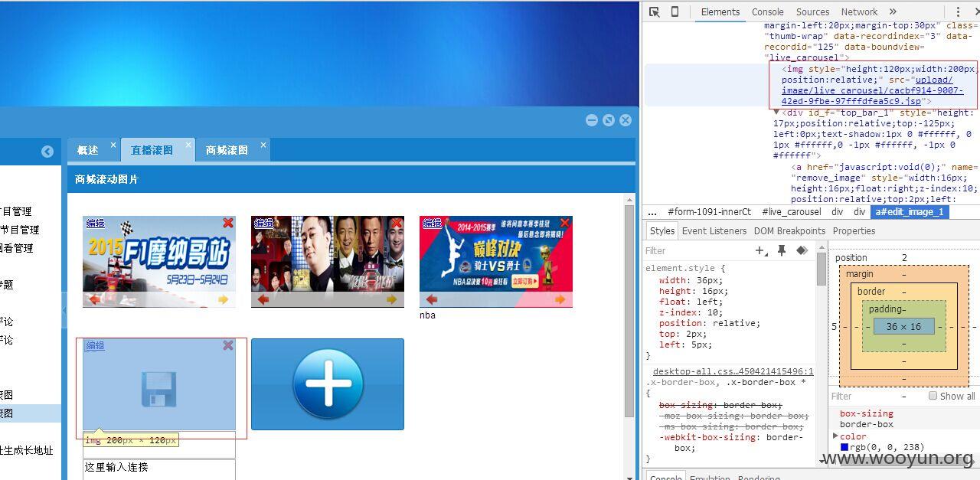The width and height of the screenshot is (980, 480).
Task: Remove the empty placeholder image card
Action: [x=228, y=345]
